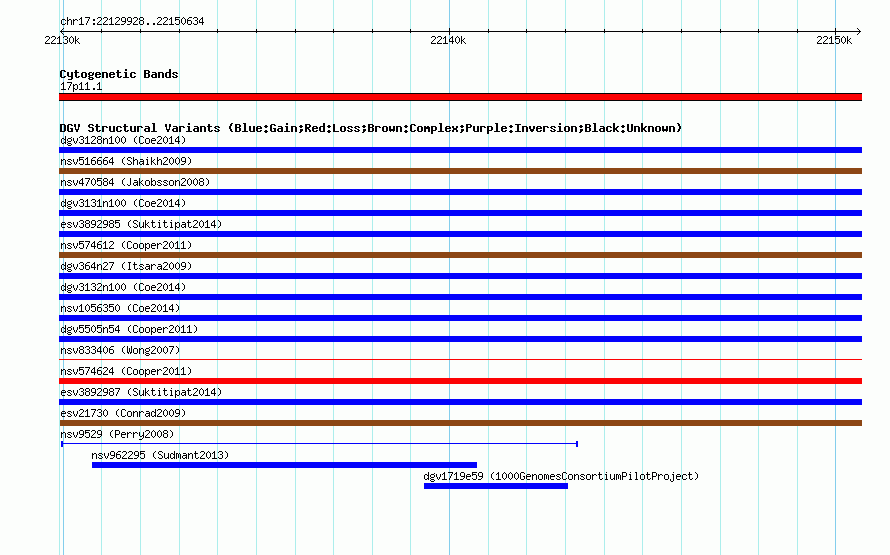Click the blue bar under esv3892987
890x555 pixels.
tap(460, 402)
